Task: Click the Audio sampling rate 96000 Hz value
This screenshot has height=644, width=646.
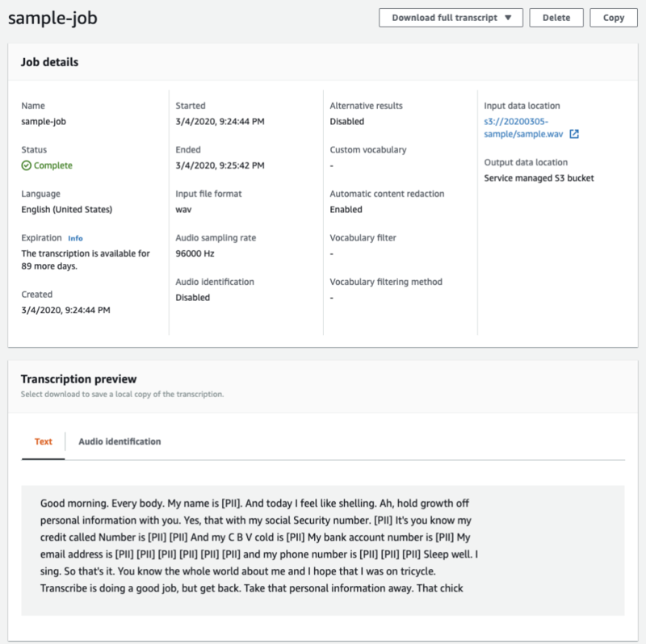Action: click(195, 253)
